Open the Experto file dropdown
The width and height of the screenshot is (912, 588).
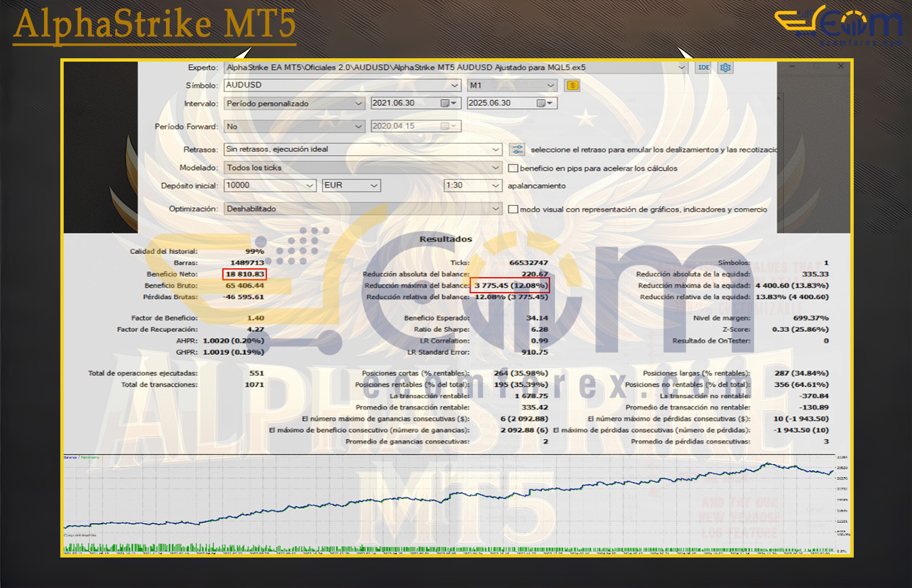[x=682, y=67]
